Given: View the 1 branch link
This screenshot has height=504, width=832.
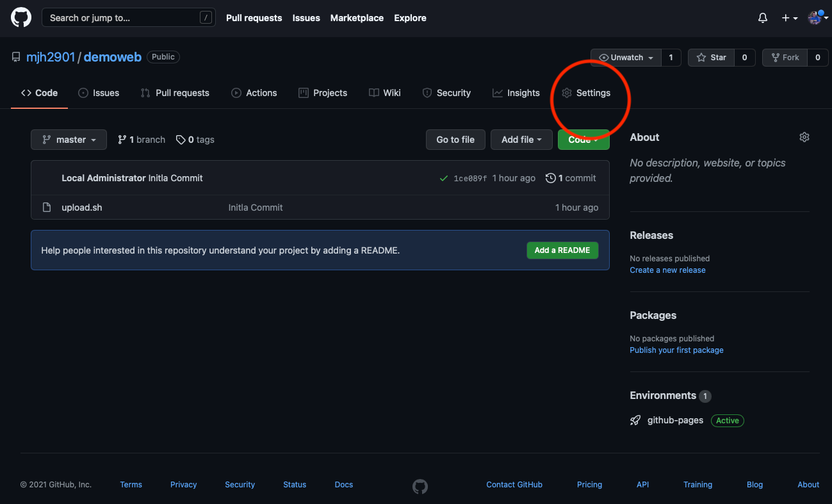Looking at the screenshot, I should pyautogui.click(x=142, y=140).
